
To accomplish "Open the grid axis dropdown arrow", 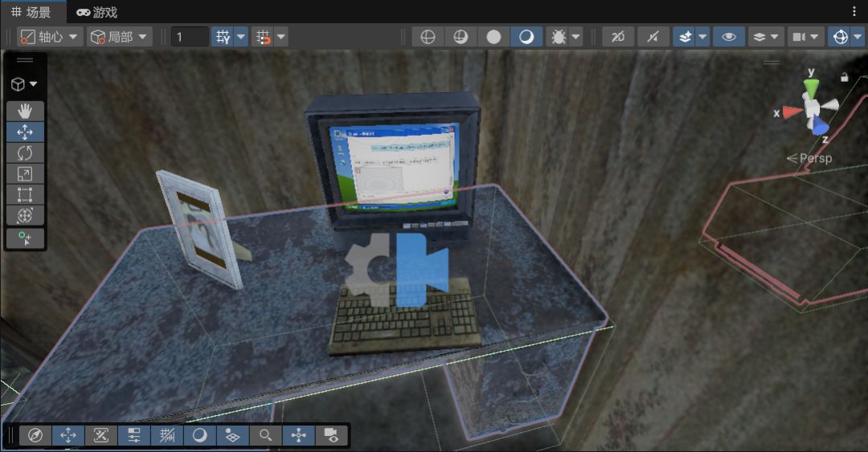I will point(241,37).
